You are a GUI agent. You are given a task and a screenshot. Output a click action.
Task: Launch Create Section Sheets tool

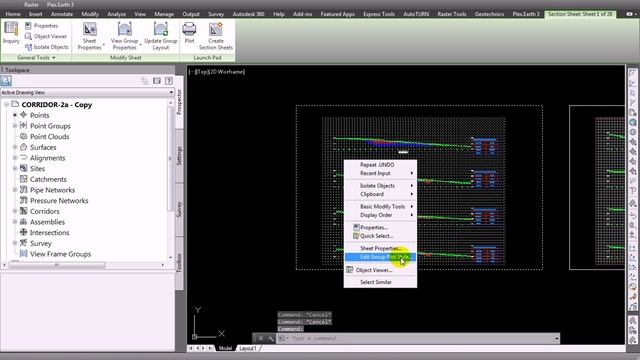pos(216,36)
